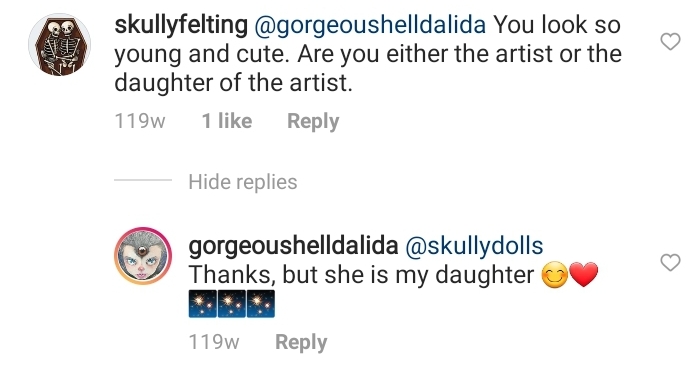This screenshot has width=698, height=372.
Task: Click the red heart emoji in the reply
Action: point(584,275)
